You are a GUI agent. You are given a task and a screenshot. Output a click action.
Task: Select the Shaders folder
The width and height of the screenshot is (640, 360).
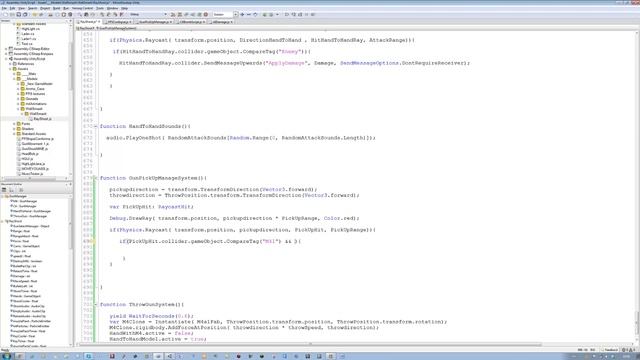pyautogui.click(x=27, y=129)
